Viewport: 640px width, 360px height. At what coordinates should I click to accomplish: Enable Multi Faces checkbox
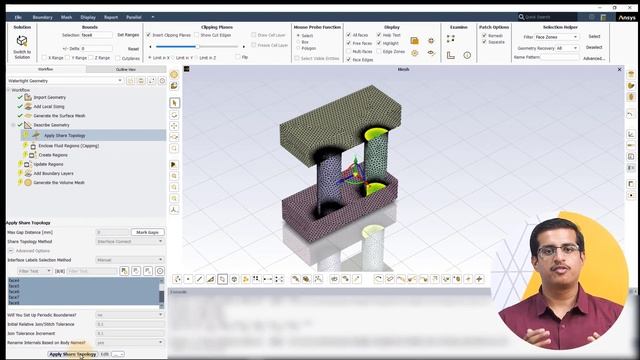(x=349, y=51)
